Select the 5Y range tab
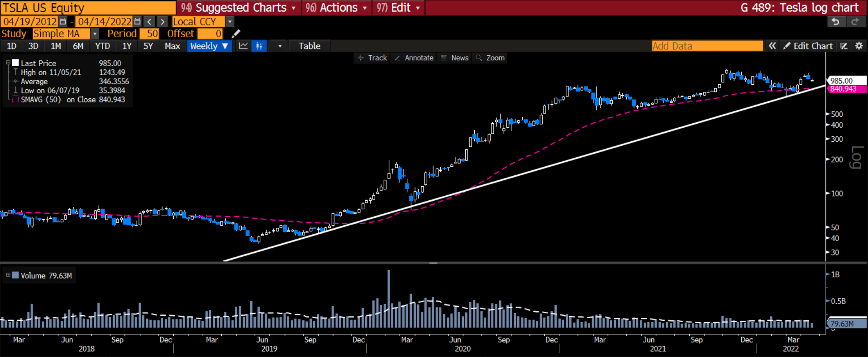 click(148, 46)
